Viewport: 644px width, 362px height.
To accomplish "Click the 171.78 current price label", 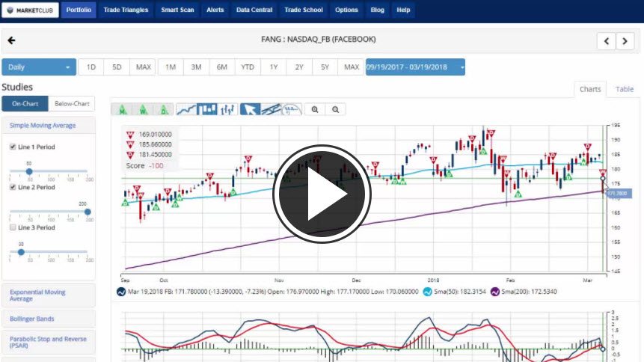I will [618, 193].
